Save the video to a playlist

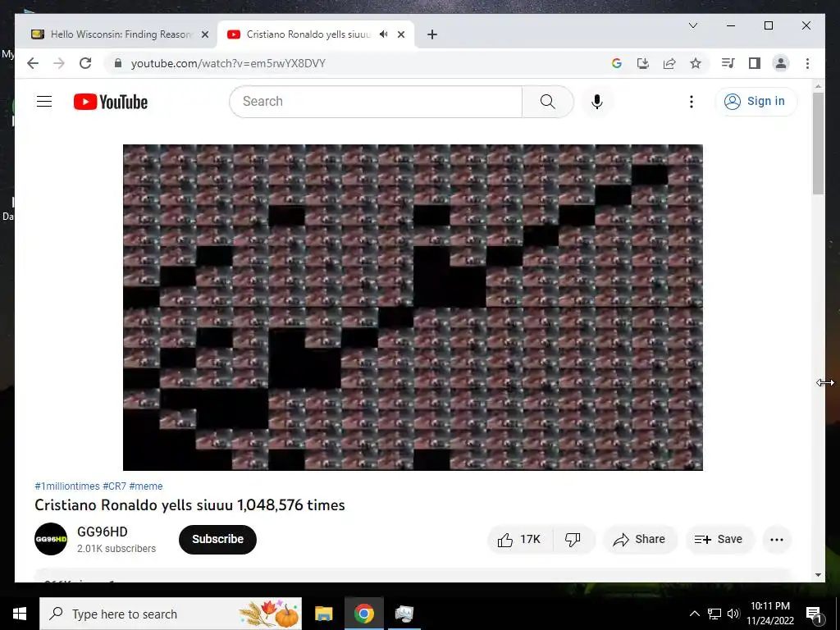pos(719,540)
